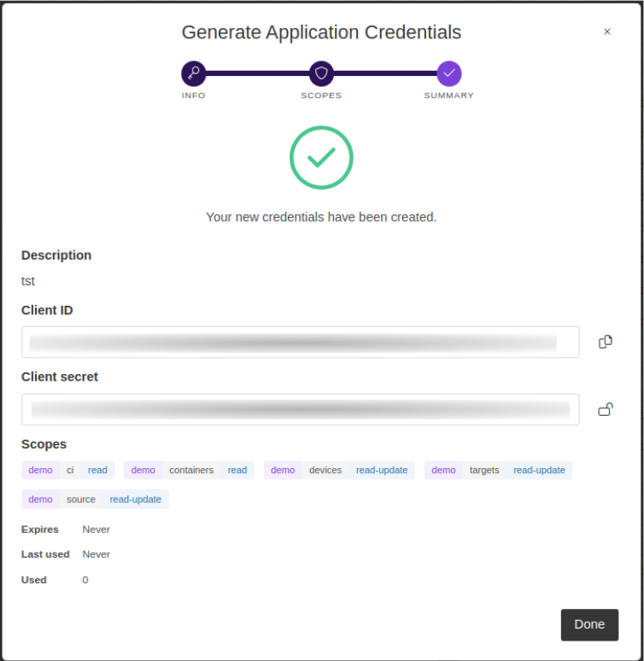
Task: Click the Summary step checkmark icon
Action: click(x=449, y=73)
